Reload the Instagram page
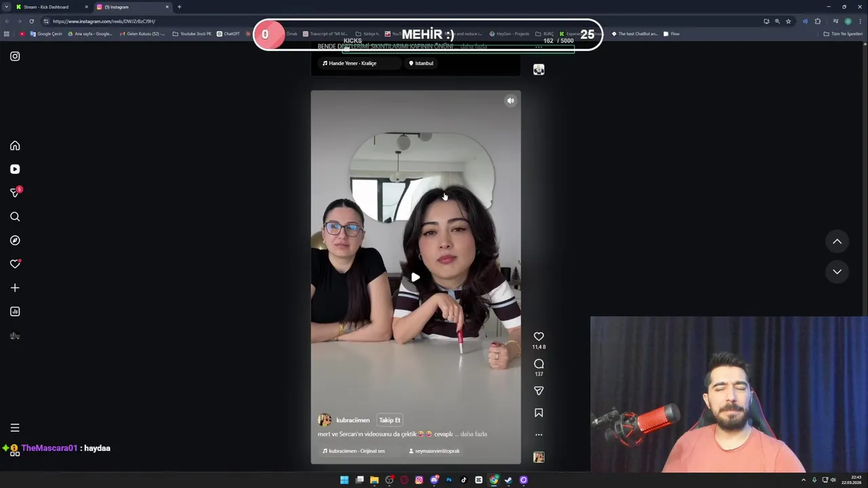Screen dimensions: 868x488 [31, 21]
